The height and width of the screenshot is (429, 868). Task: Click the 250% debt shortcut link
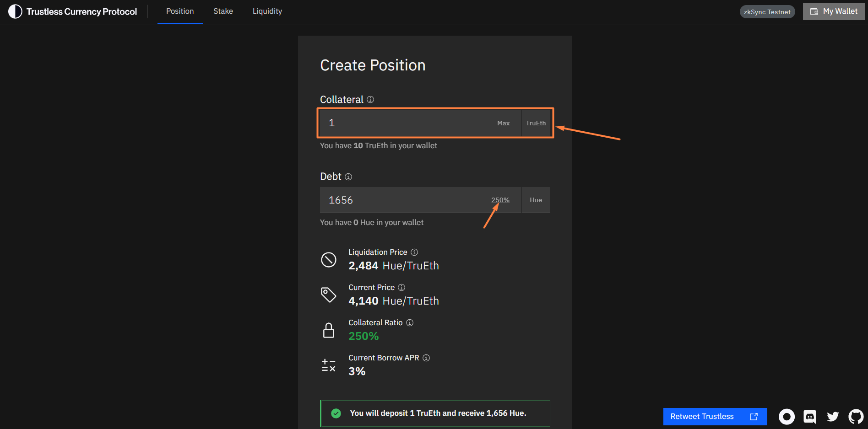500,200
